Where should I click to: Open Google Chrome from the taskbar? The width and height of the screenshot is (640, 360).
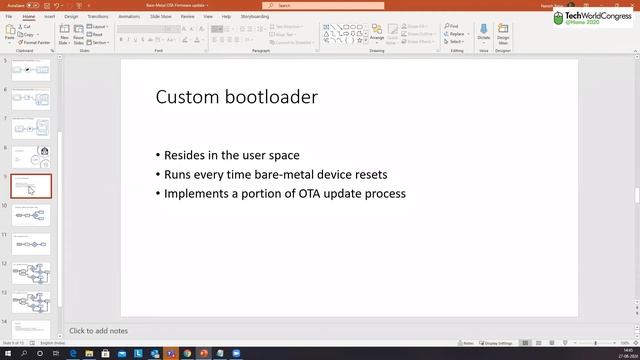point(187,353)
